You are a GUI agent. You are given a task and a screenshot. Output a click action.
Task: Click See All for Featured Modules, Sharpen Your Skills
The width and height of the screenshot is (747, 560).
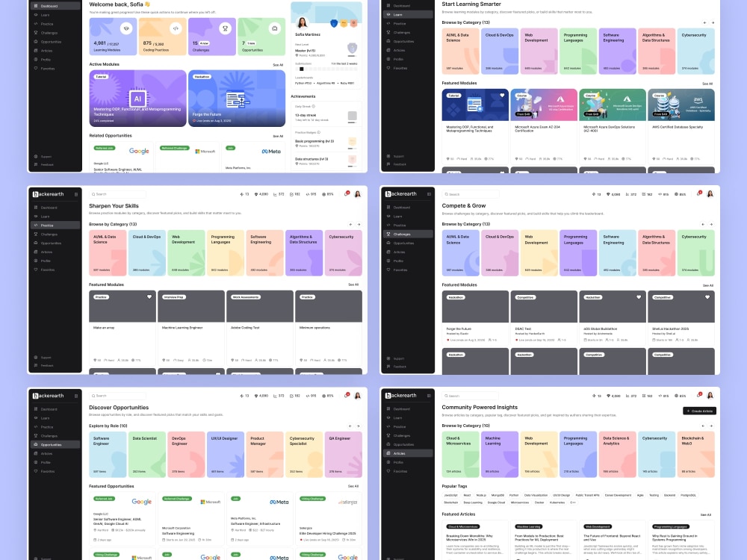click(x=353, y=284)
